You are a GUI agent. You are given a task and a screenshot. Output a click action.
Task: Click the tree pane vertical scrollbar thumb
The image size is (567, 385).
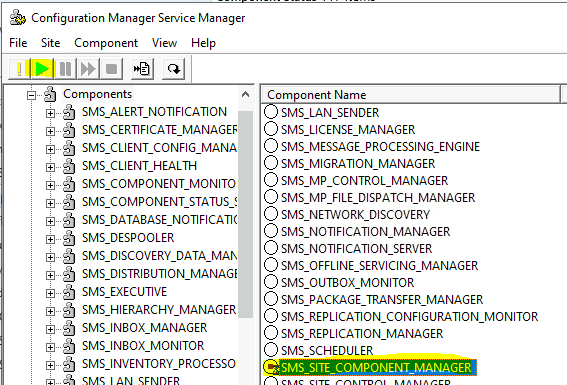click(x=246, y=215)
